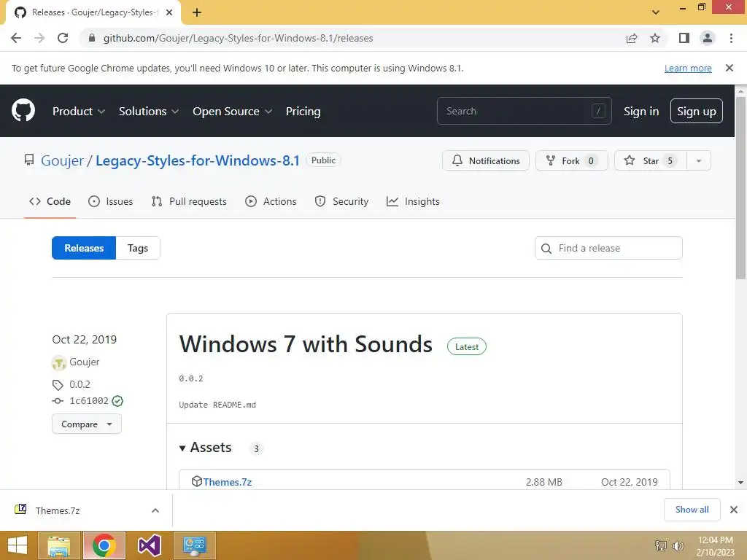Open the Chrome profile avatar
Screen dimensions: 747x560
pyautogui.click(x=708, y=38)
